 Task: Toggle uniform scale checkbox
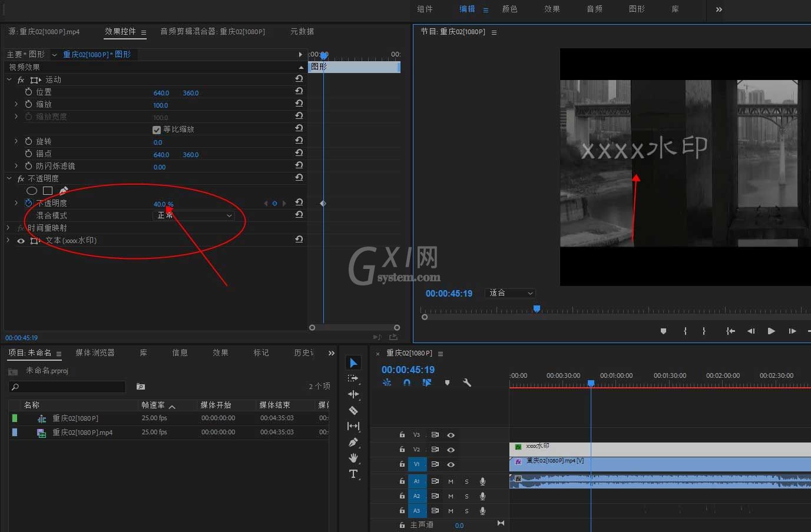(157, 129)
